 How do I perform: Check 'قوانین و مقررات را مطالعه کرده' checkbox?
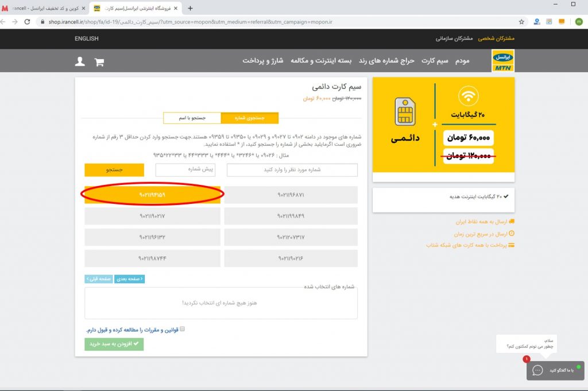pyautogui.click(x=182, y=329)
